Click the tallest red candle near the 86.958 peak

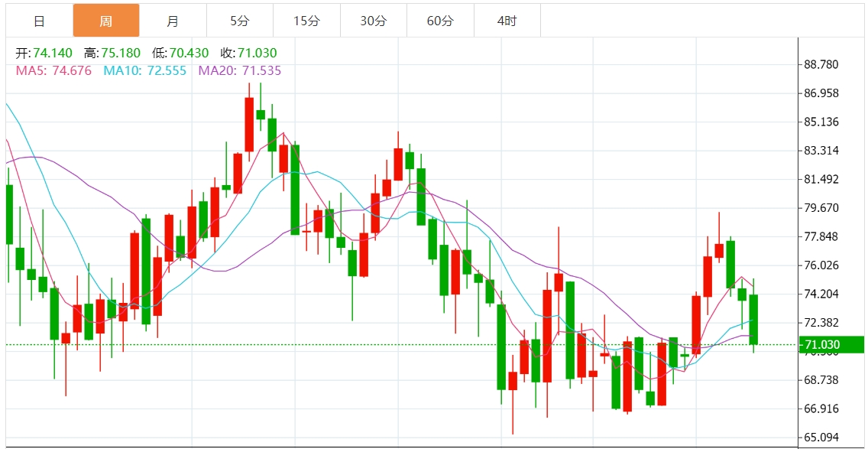pos(249,124)
